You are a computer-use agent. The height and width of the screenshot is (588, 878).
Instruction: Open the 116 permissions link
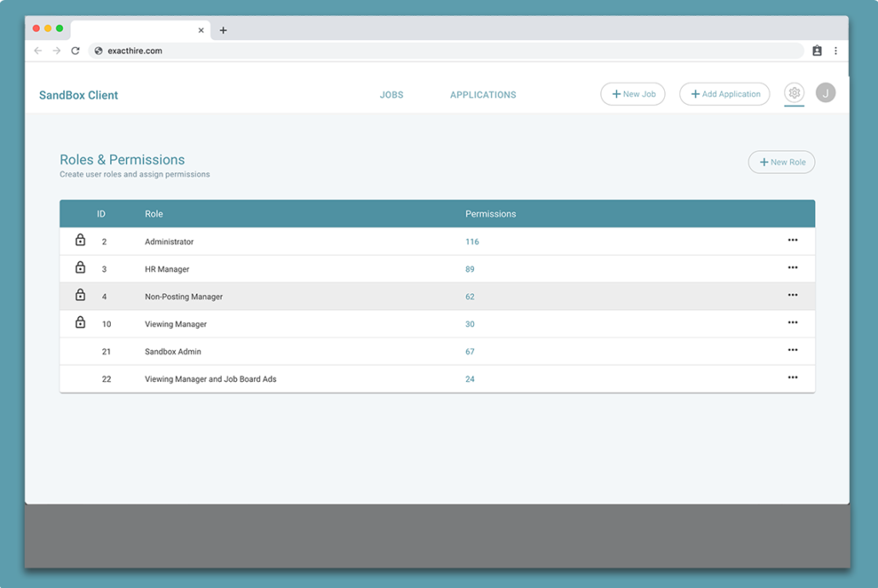[x=472, y=242]
